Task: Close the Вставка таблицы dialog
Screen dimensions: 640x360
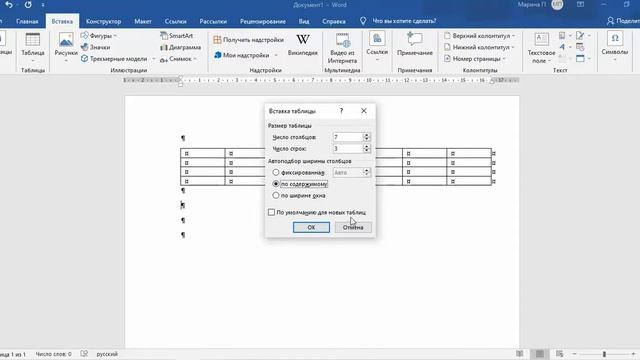Action: tap(364, 111)
